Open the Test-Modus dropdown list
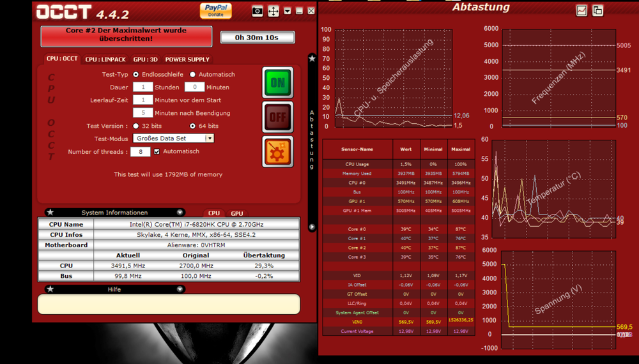 click(209, 138)
